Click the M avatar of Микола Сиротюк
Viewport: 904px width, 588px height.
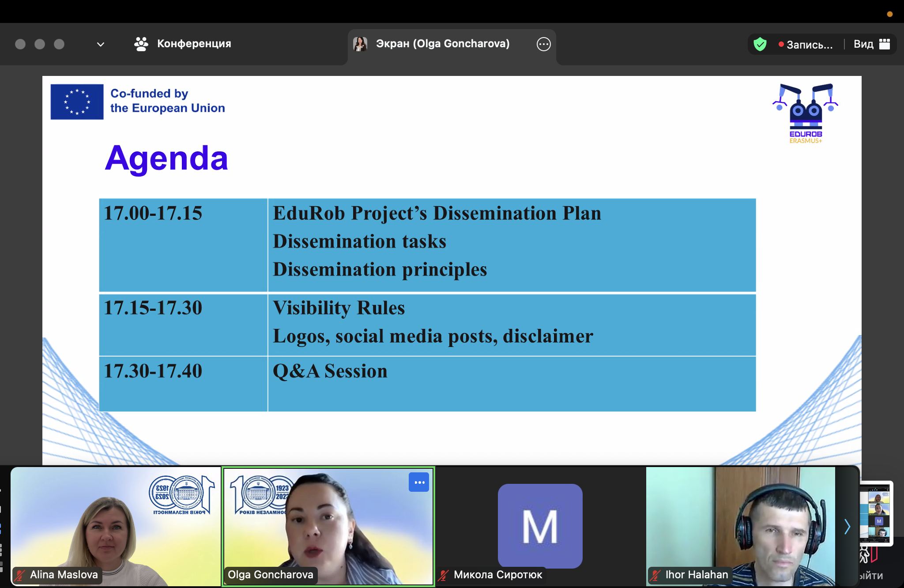pos(540,526)
